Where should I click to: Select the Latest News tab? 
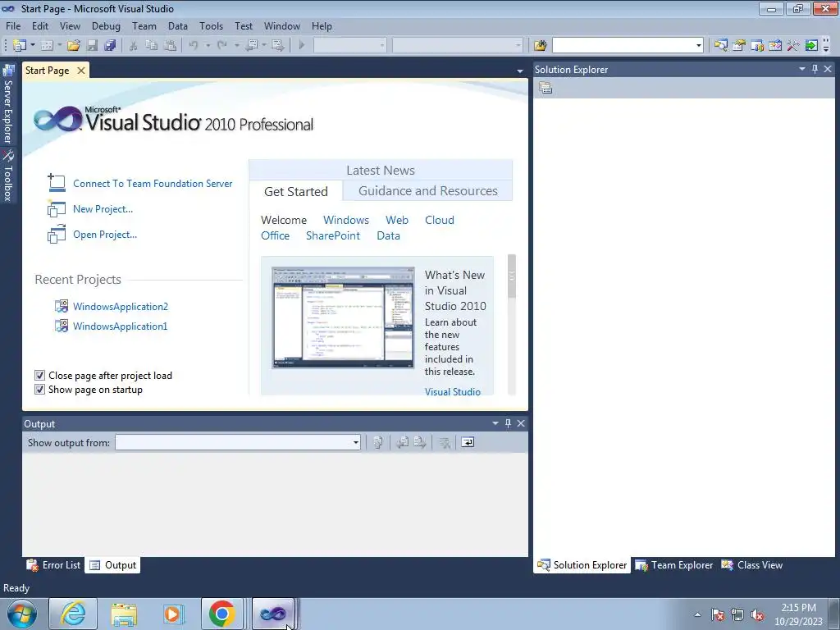(381, 171)
